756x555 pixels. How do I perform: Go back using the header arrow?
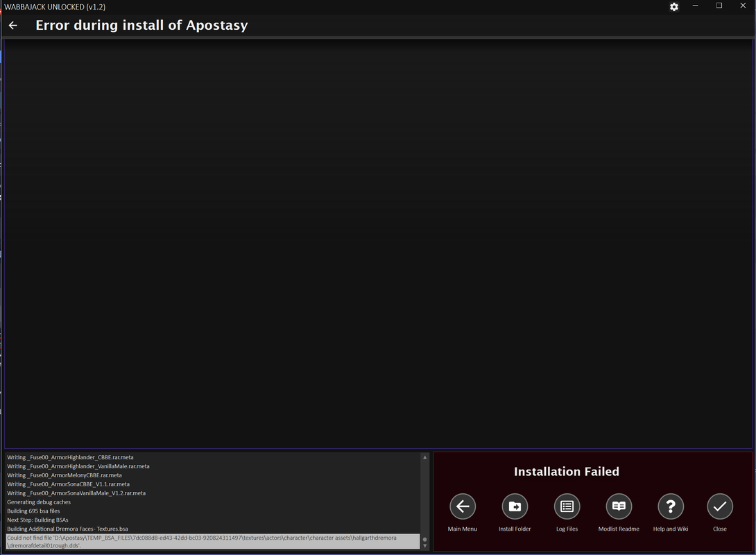click(x=13, y=26)
